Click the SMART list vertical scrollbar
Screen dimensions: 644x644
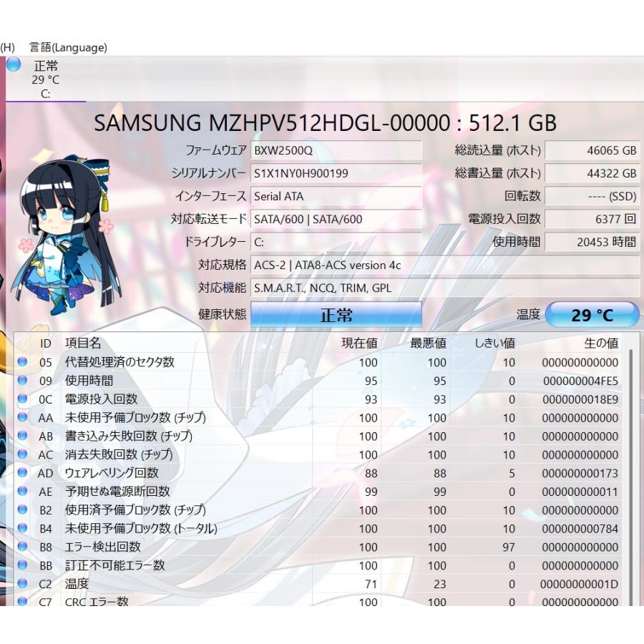(x=631, y=477)
